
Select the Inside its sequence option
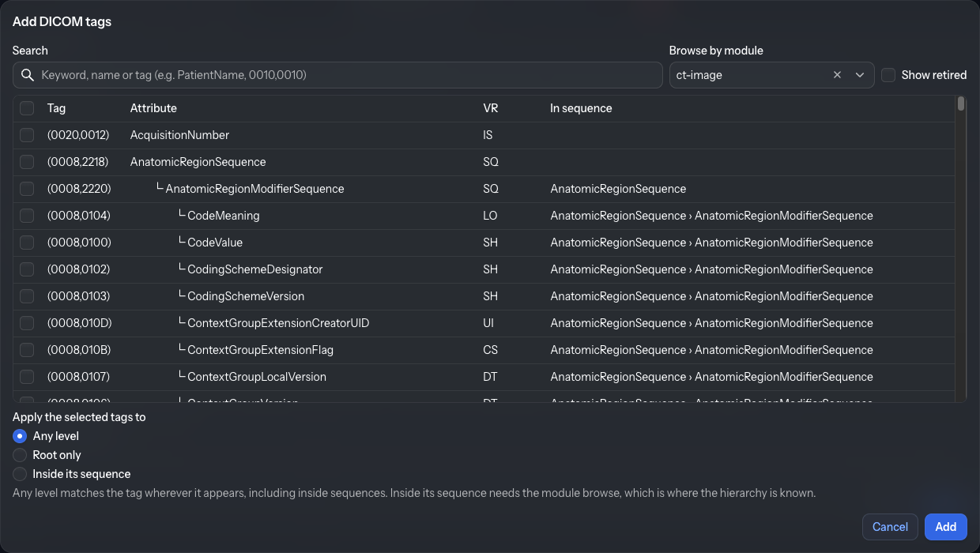click(x=20, y=474)
